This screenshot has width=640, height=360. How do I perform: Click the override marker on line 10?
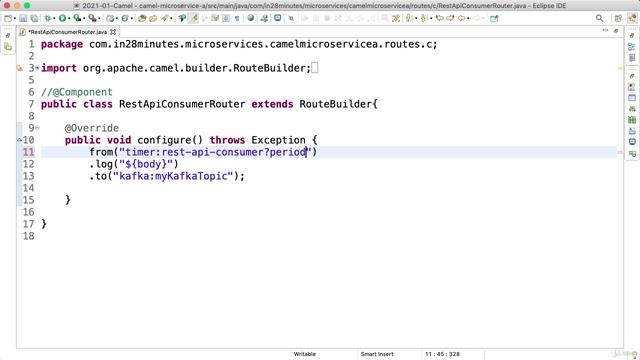pos(19,140)
